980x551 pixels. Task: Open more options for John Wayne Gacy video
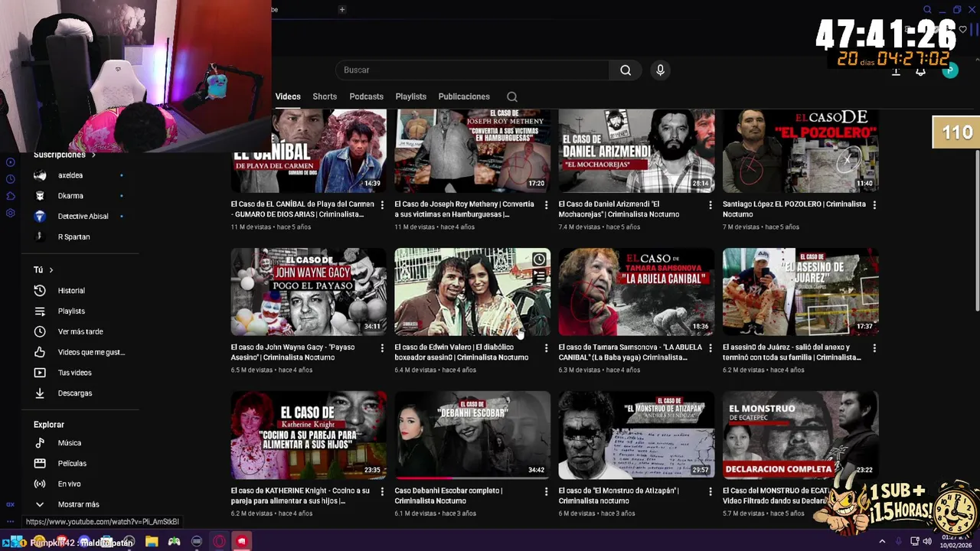point(382,348)
